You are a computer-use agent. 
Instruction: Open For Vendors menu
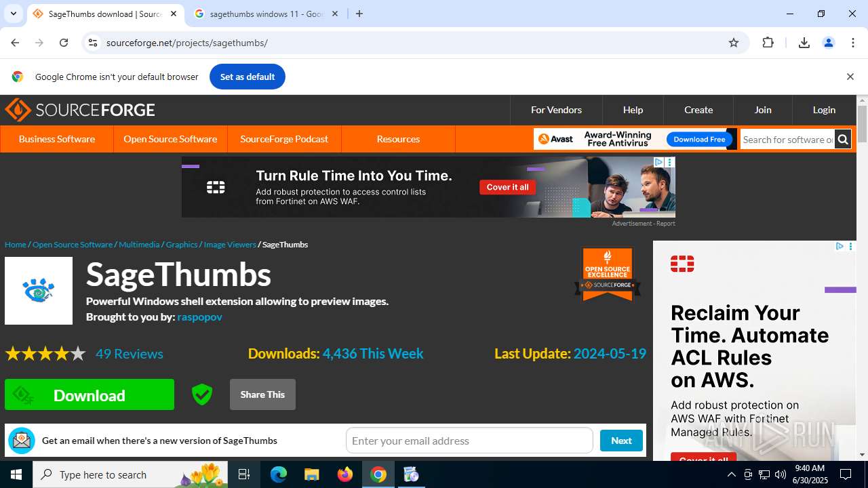556,110
